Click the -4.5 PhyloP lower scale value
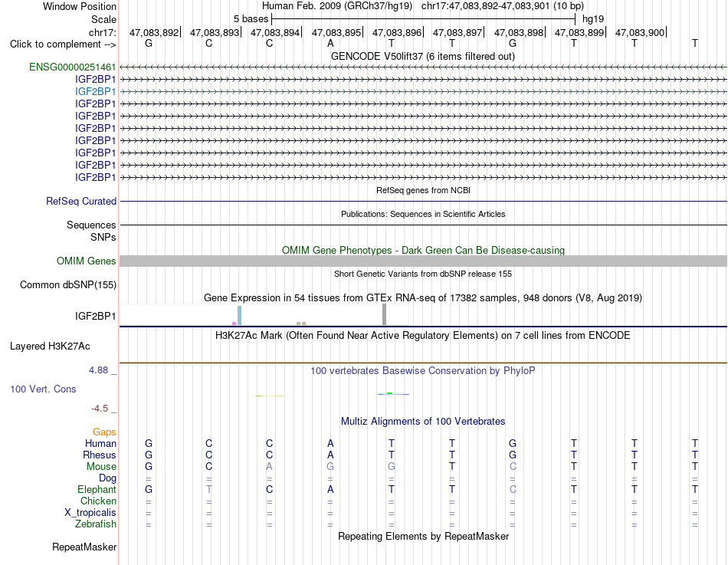Viewport: 728px width, 565px height. [x=100, y=409]
